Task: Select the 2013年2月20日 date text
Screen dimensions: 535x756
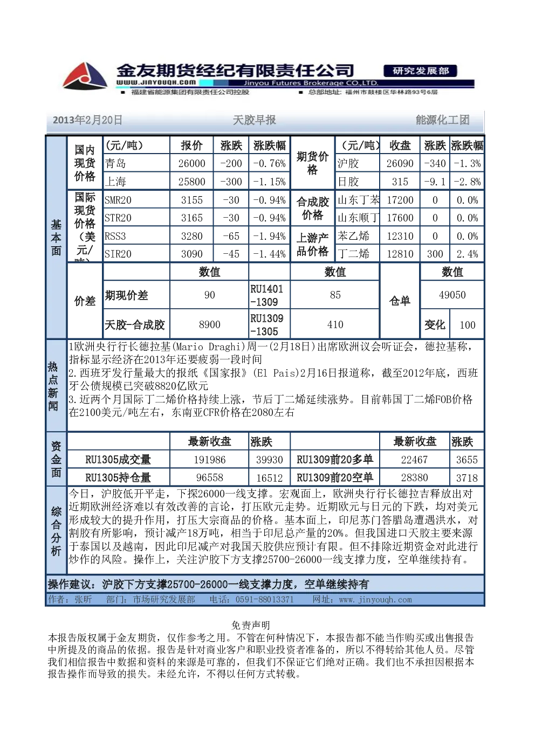Action: point(87,120)
